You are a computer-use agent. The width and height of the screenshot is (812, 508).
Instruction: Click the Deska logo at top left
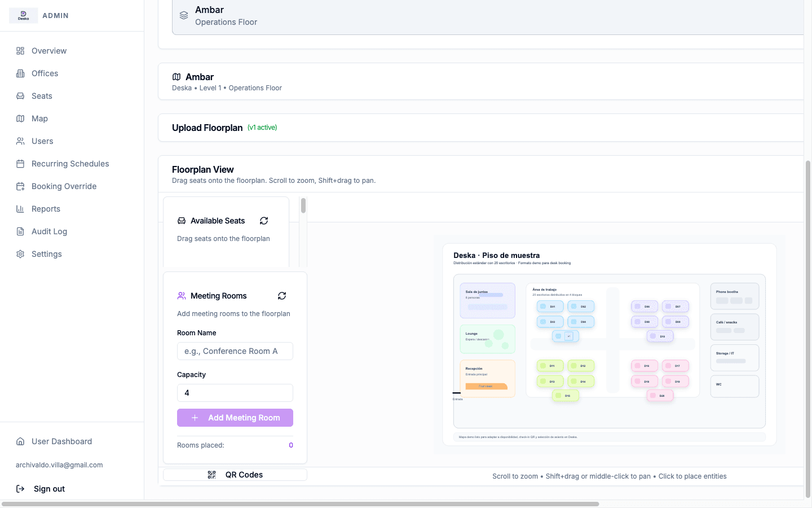pos(23,15)
